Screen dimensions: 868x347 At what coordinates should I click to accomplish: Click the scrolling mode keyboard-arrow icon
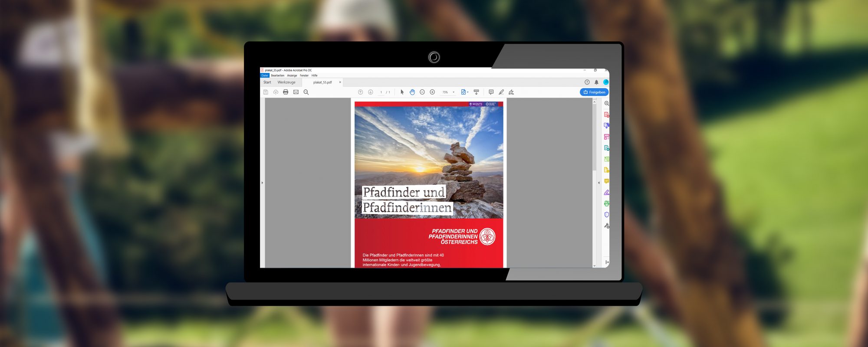pos(476,92)
